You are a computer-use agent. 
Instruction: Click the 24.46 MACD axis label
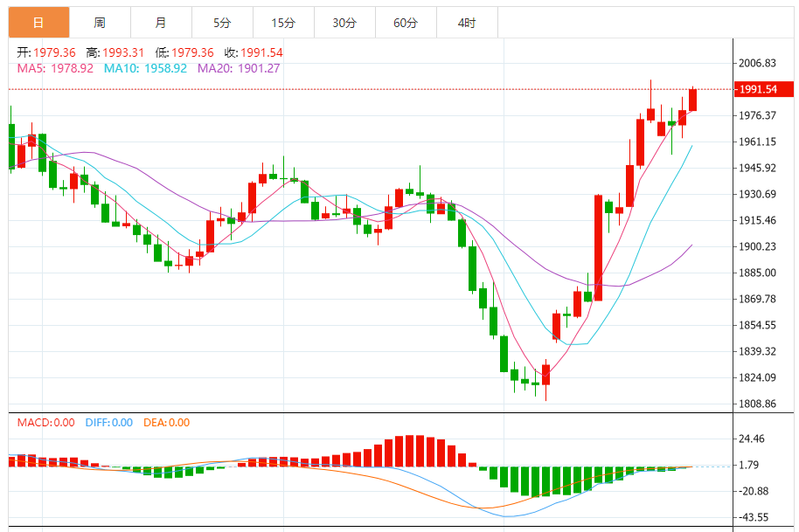[752, 439]
